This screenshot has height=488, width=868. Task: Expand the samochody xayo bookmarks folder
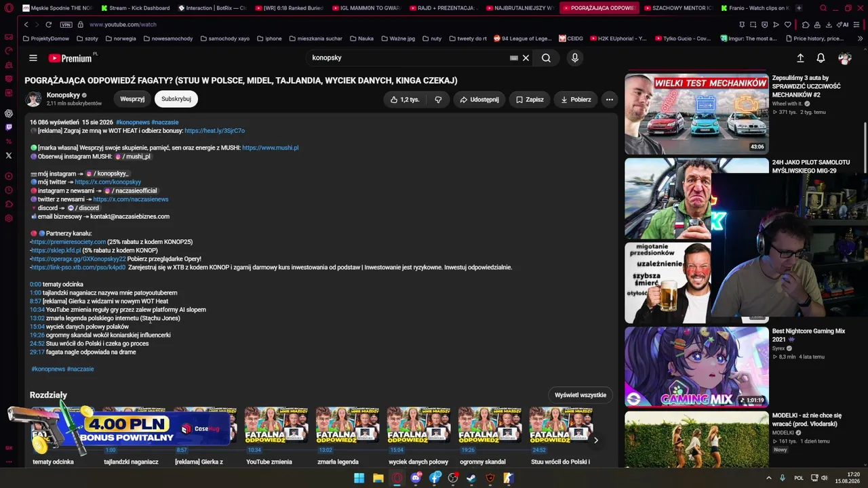point(224,39)
